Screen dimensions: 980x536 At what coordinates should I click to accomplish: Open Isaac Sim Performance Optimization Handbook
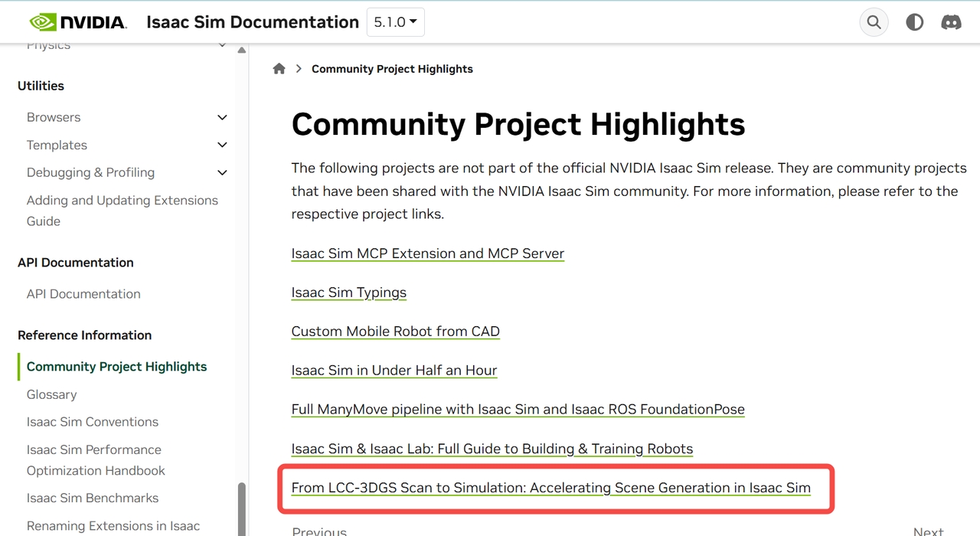pos(96,460)
